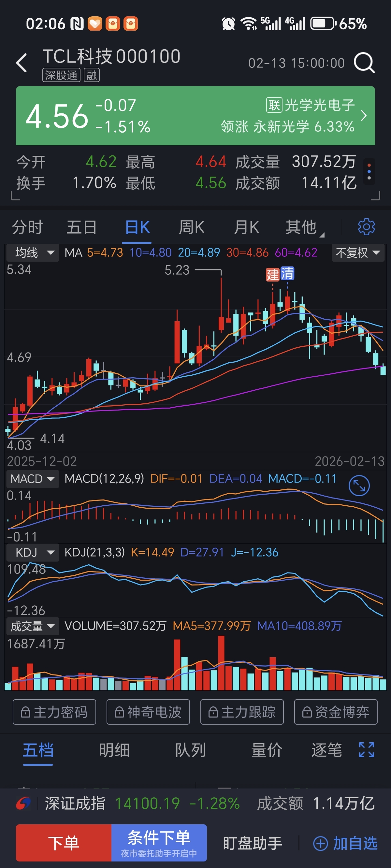Tap the alarm clock status icon
Viewport: 391px width, 868px height.
[228, 24]
